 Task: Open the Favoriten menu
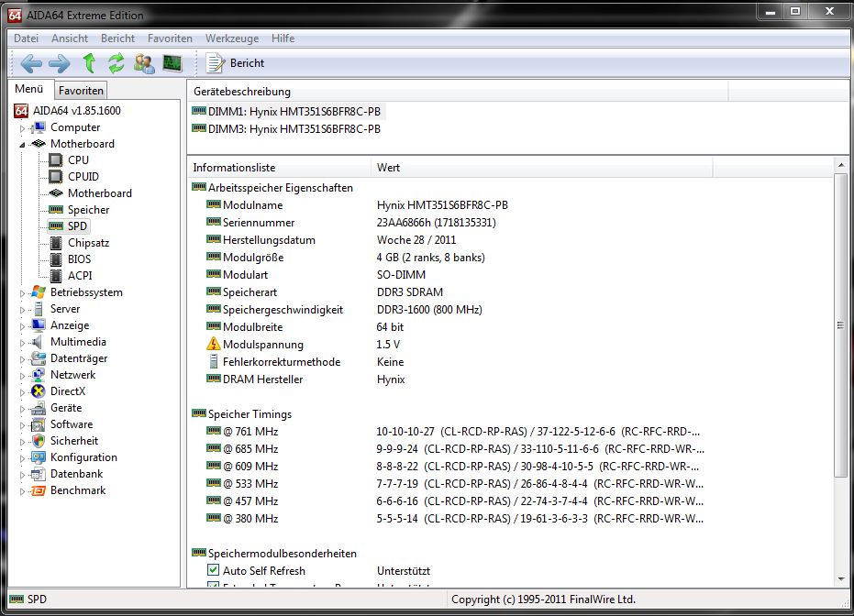click(170, 38)
